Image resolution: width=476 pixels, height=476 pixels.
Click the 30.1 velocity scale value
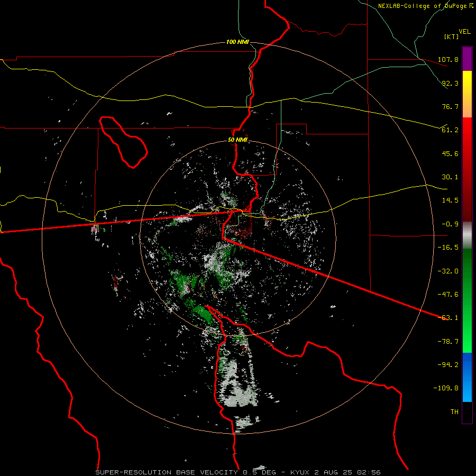450,177
